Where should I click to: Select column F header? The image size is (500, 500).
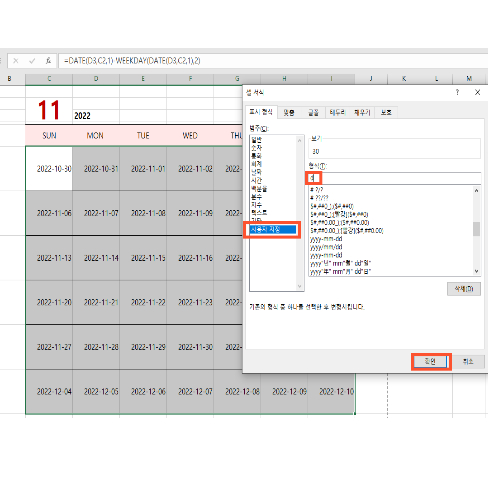click(190, 79)
